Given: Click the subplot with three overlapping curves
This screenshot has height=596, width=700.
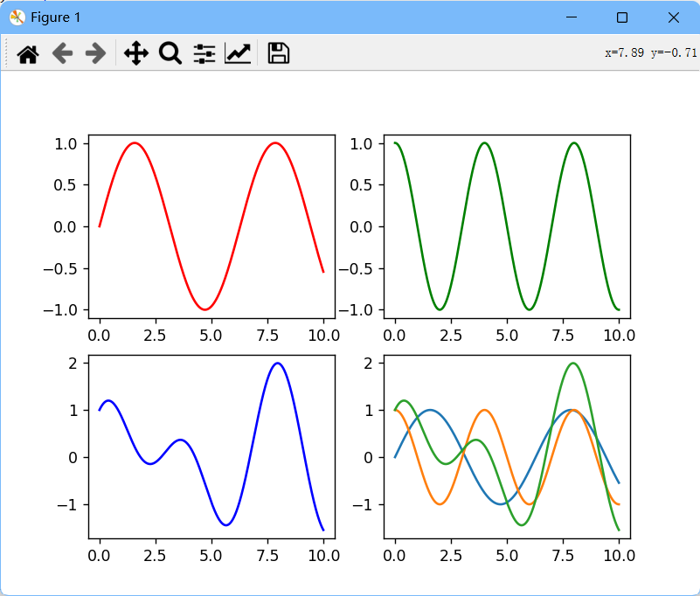Looking at the screenshot, I should [507, 447].
